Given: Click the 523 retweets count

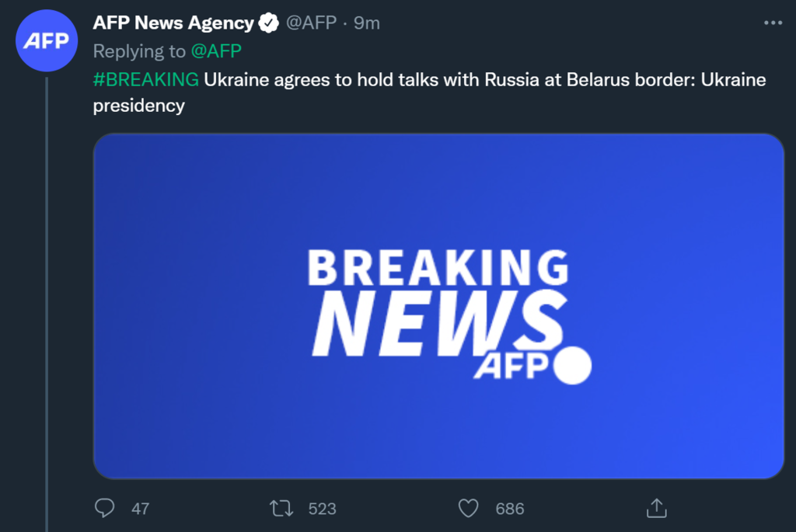Looking at the screenshot, I should pos(323,509).
